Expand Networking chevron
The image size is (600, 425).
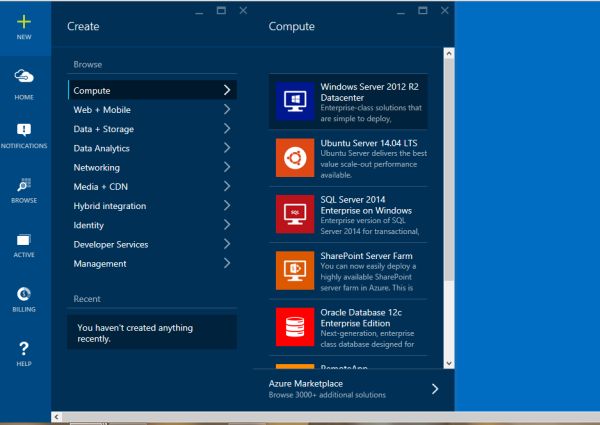click(227, 167)
